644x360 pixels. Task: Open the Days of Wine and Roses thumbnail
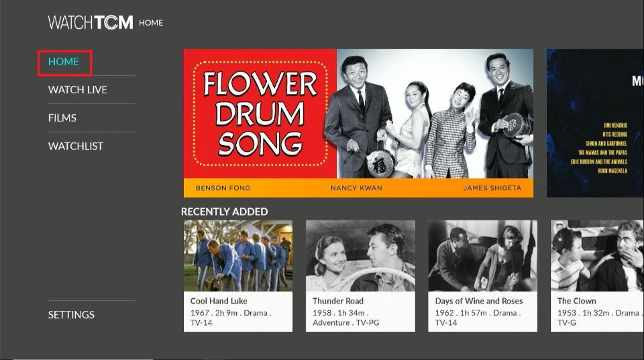pyautogui.click(x=482, y=255)
